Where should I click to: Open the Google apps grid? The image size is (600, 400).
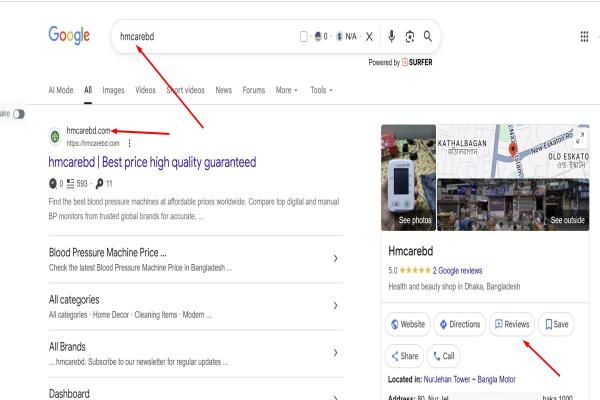coord(584,37)
